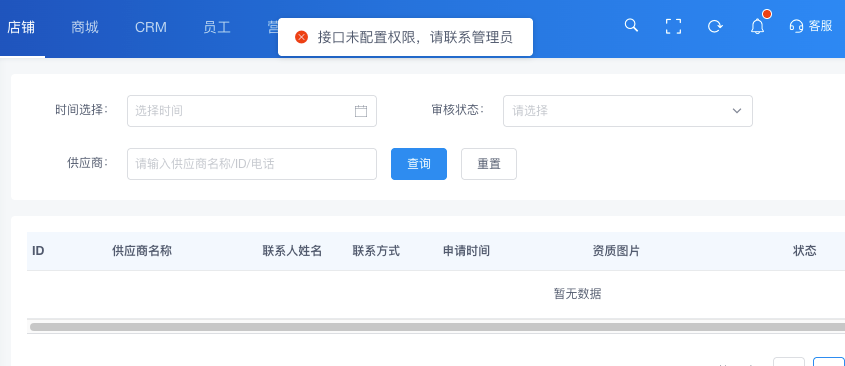Expand 审核状态 dropdown
Screen dimensions: 845x366
(628, 111)
